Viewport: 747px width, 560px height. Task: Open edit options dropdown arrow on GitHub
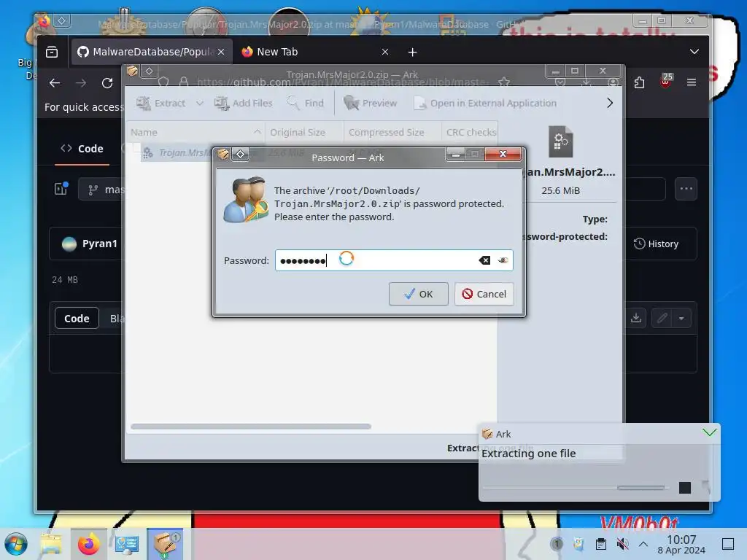682,318
